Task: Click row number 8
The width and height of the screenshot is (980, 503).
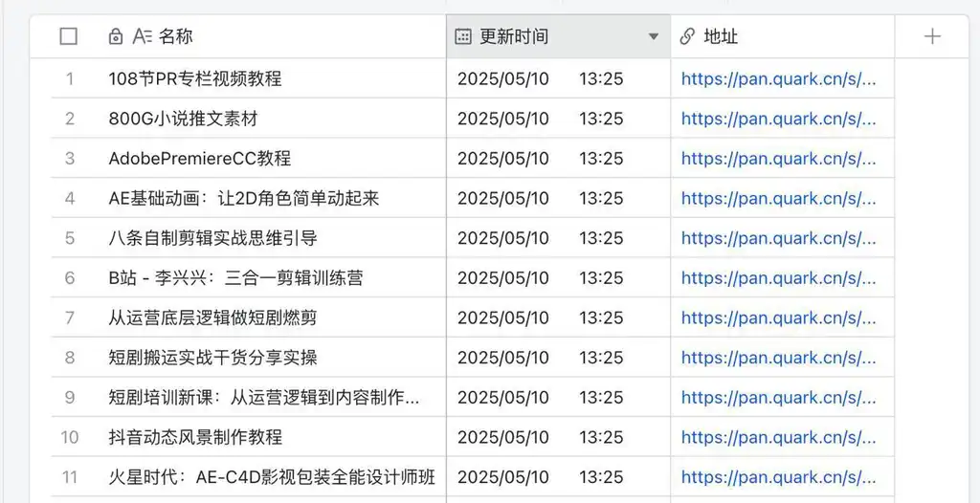Action: 69,358
